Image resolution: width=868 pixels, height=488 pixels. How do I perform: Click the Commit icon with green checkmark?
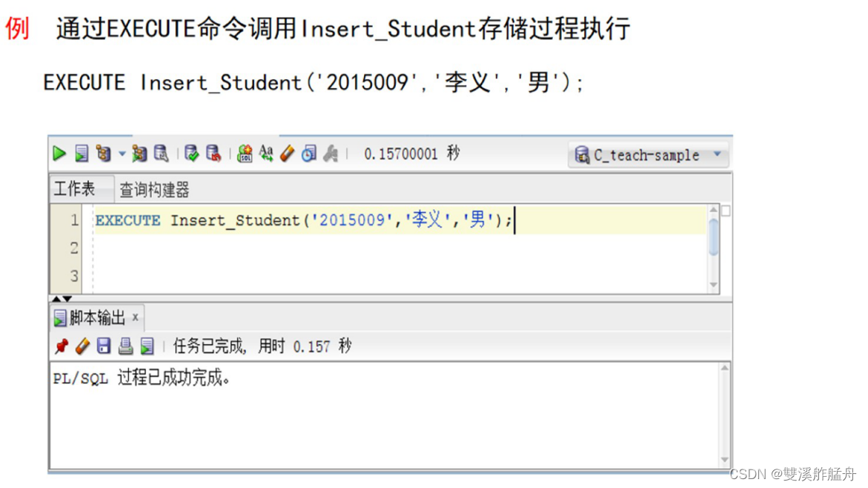coord(191,154)
